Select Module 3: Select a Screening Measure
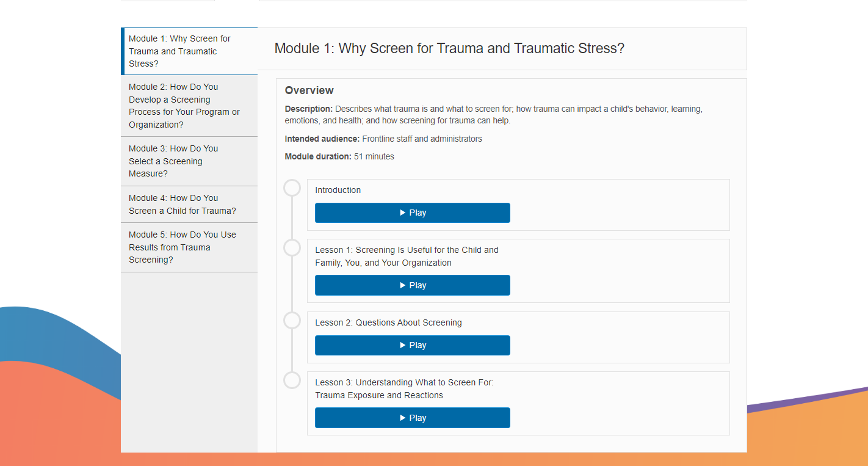 pyautogui.click(x=189, y=161)
